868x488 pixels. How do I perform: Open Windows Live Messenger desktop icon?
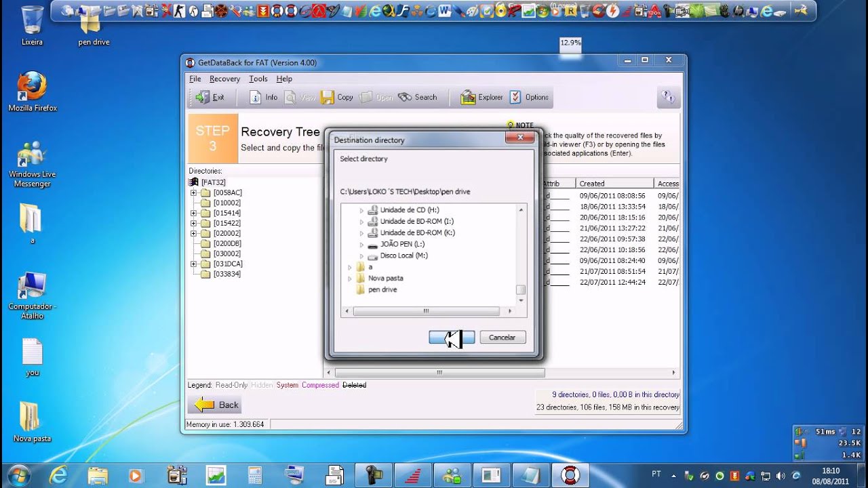(x=32, y=165)
